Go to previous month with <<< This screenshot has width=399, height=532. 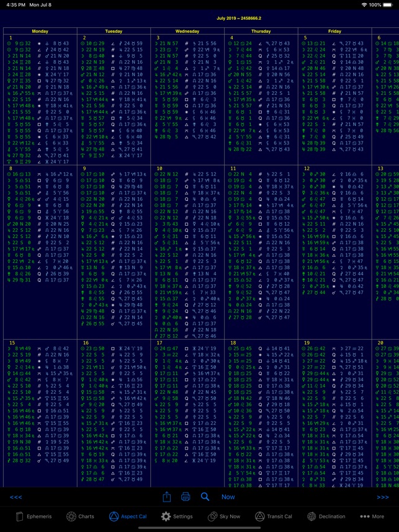[x=16, y=497]
